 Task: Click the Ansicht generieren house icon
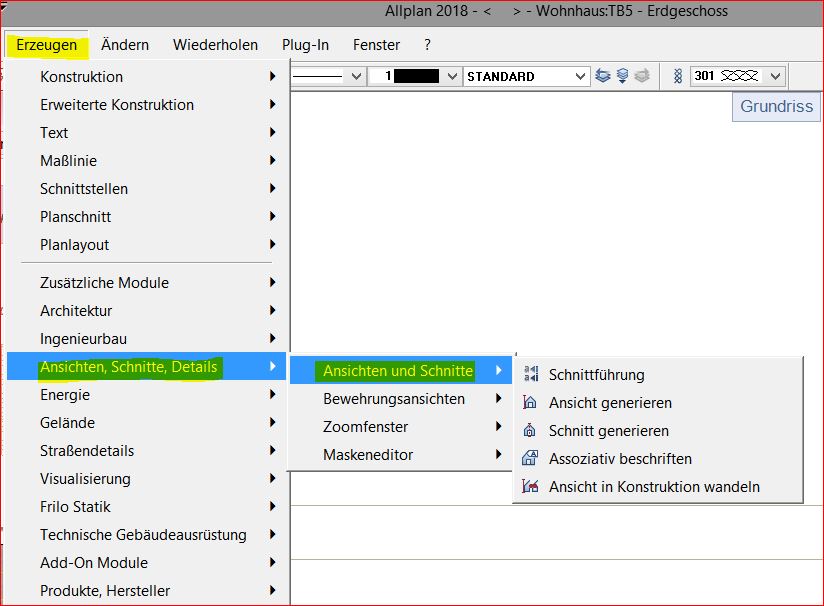531,403
